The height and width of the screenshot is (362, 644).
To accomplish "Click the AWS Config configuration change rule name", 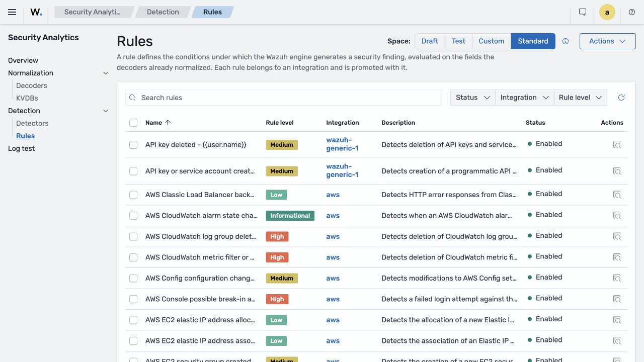I will pos(200,278).
